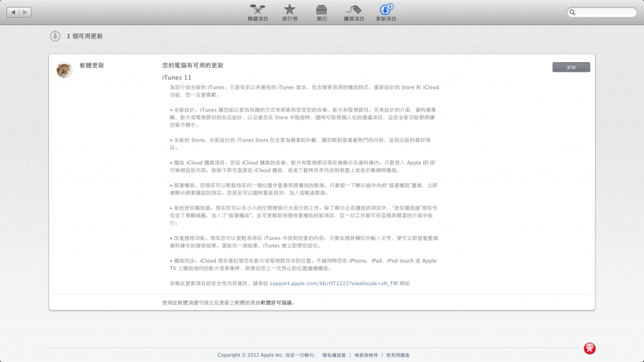Click inside the App Store search field
Screen dimensions: 644x362
(605, 13)
